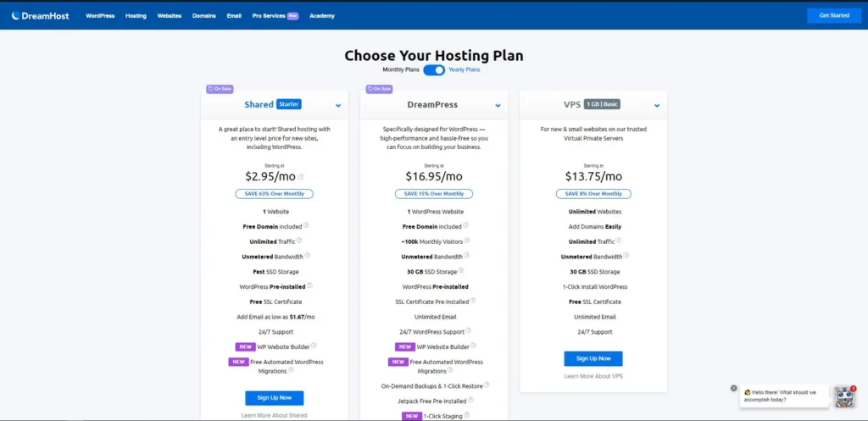The width and height of the screenshot is (868, 421).
Task: Click help icon next to SSL Certificate Pre-Installed
Action: [473, 301]
